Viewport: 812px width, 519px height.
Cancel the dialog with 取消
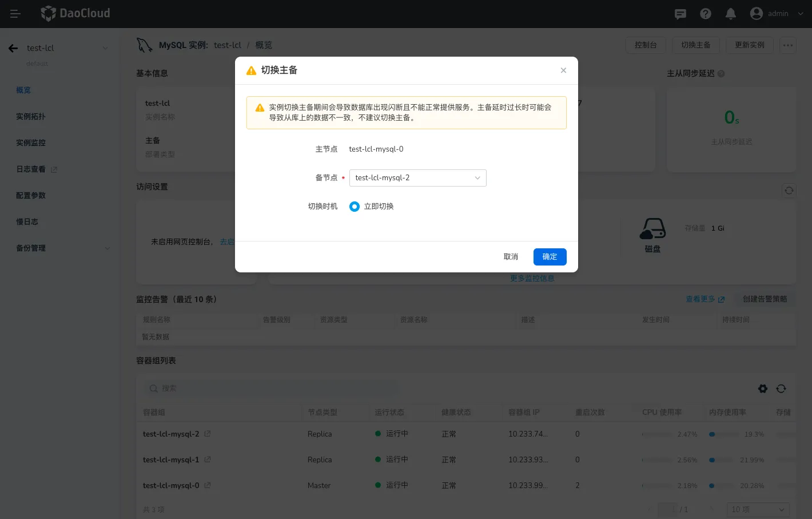click(x=511, y=257)
